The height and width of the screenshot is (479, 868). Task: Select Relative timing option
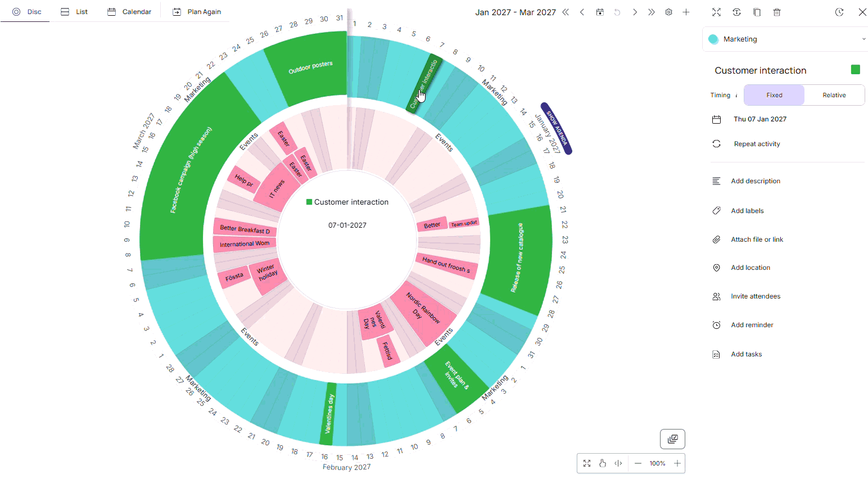click(834, 95)
